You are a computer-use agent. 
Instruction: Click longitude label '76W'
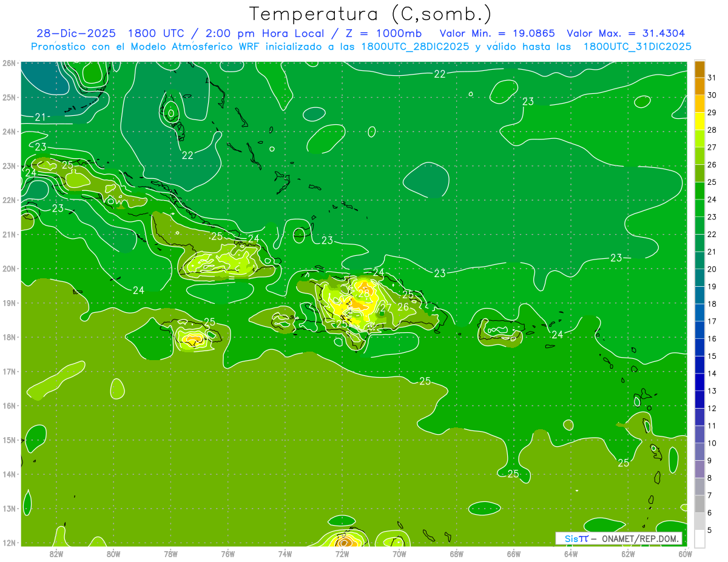(228, 554)
